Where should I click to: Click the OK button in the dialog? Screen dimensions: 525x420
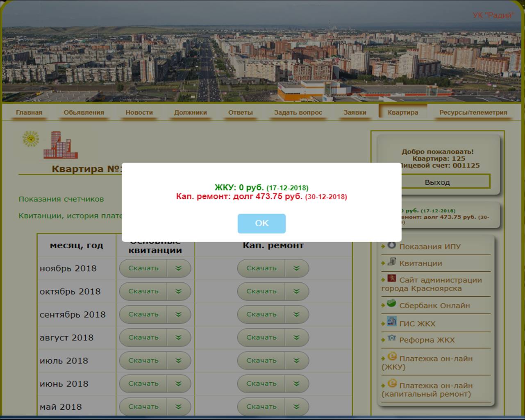click(261, 223)
